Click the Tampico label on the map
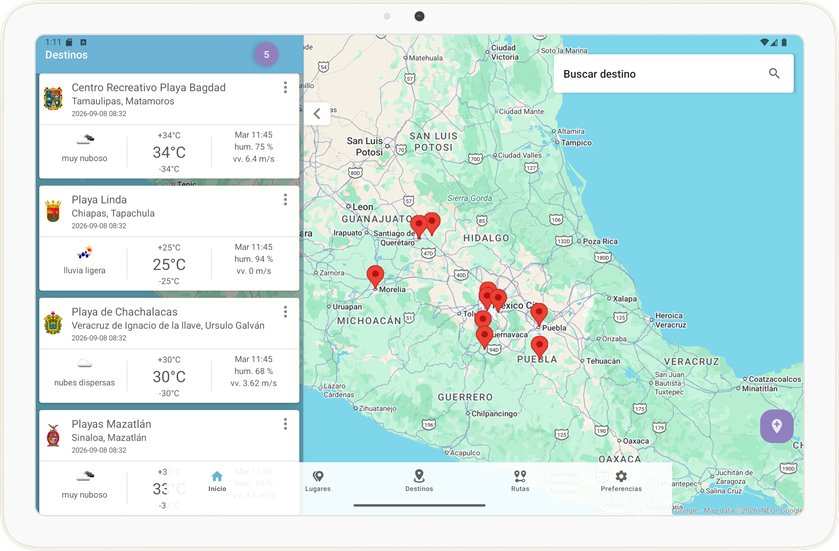 tap(576, 143)
